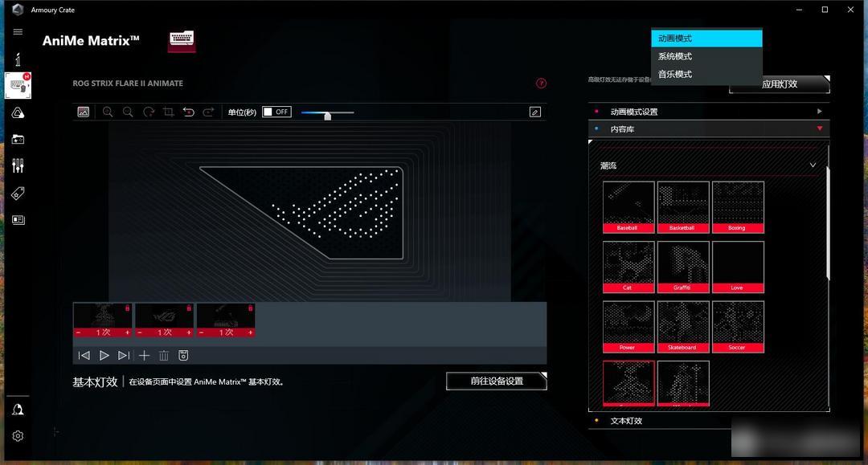Jump to the previous frame
The image size is (868, 465).
pos(84,356)
